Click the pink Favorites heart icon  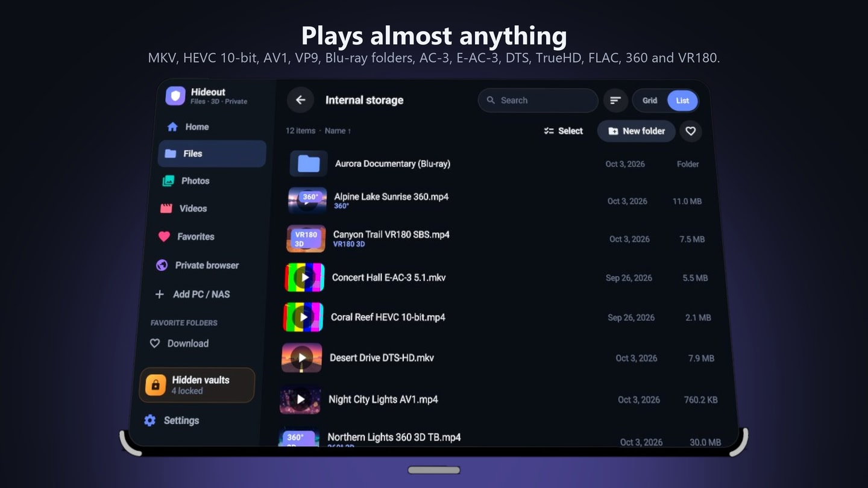click(164, 237)
